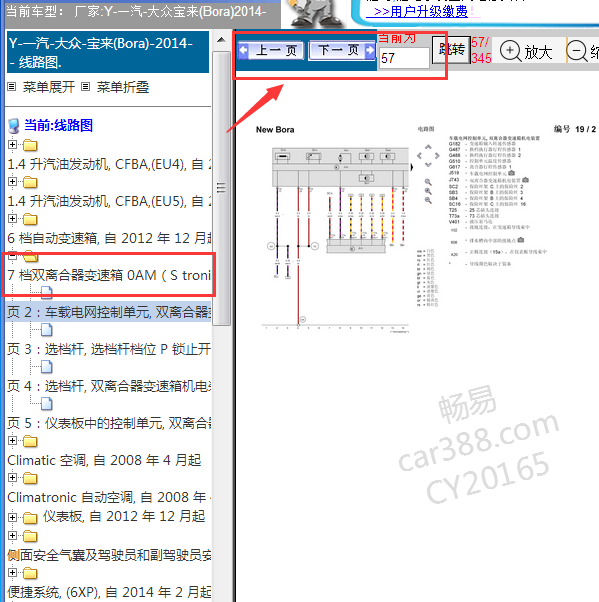Open Climatic 空调, 自 2008 年 4 月起

(x=104, y=460)
